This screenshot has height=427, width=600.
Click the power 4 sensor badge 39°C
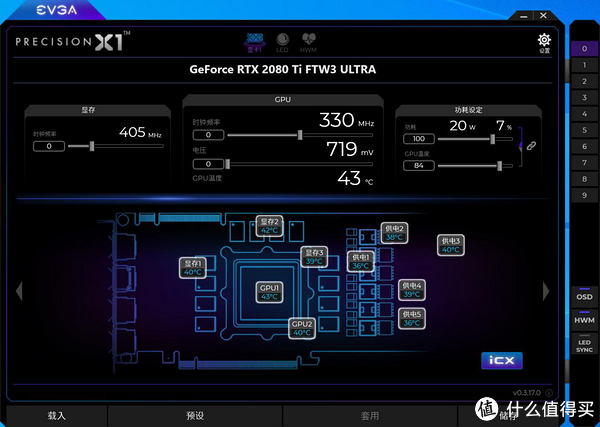412,290
